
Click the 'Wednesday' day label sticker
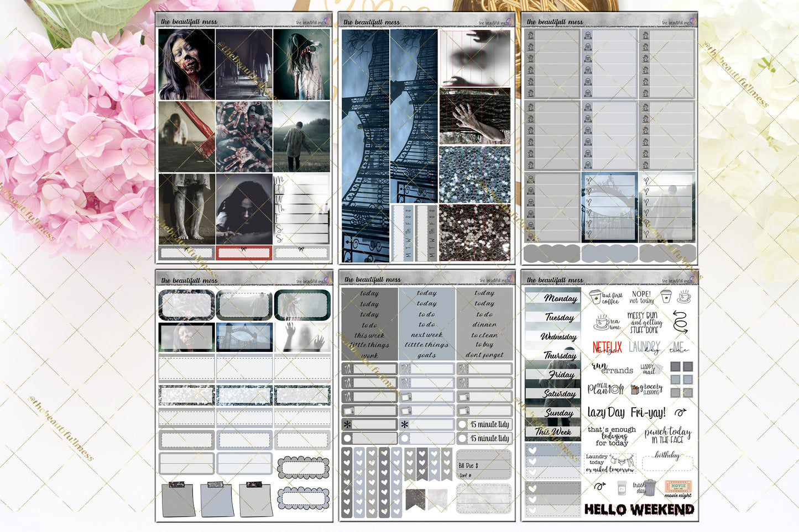(553, 336)
